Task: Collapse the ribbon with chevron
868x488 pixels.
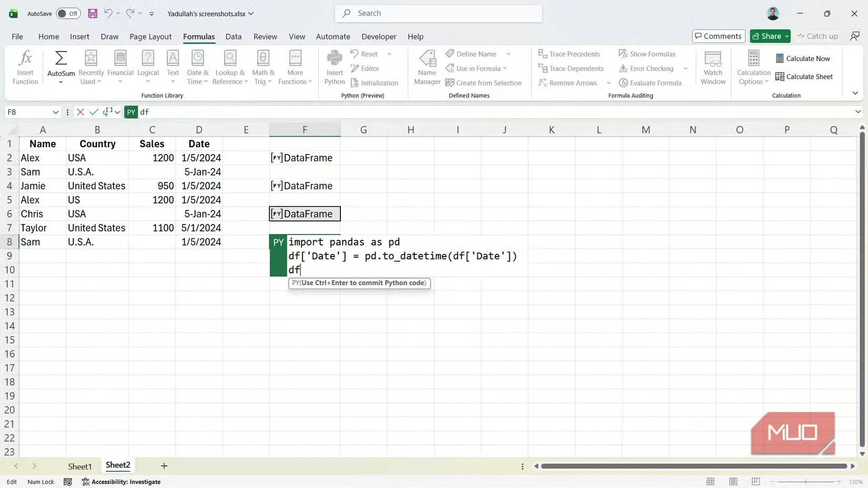Action: pos(855,93)
